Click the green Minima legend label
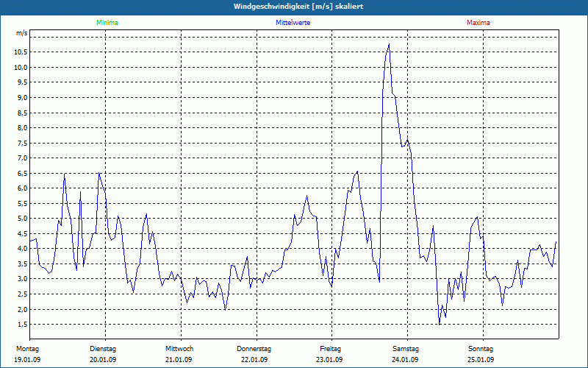588x368 pixels. [107, 23]
